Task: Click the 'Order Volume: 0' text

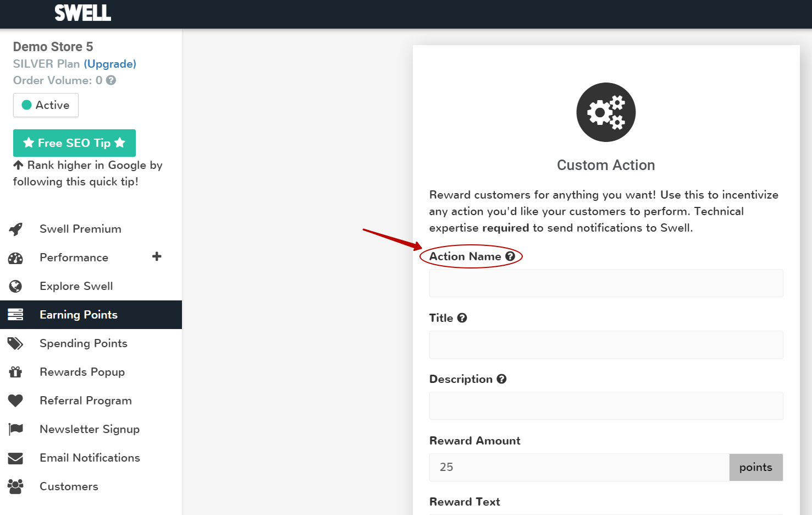Action: click(x=58, y=80)
